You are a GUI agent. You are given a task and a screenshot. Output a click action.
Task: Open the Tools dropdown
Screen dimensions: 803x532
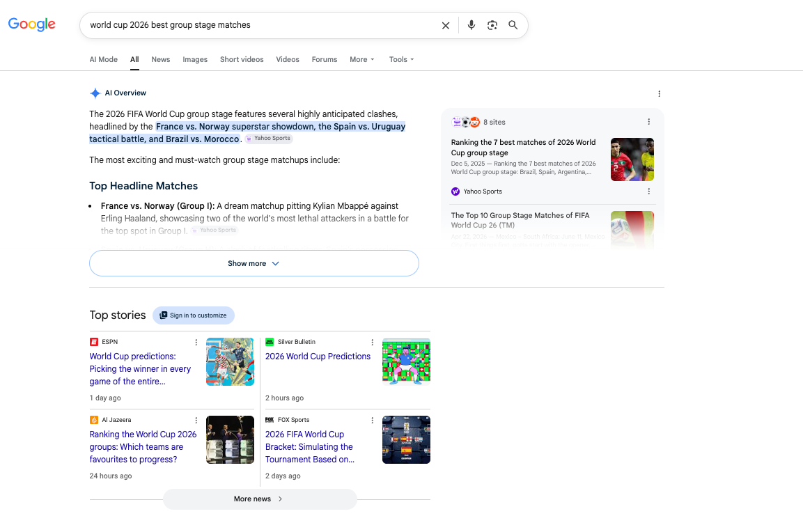(401, 59)
